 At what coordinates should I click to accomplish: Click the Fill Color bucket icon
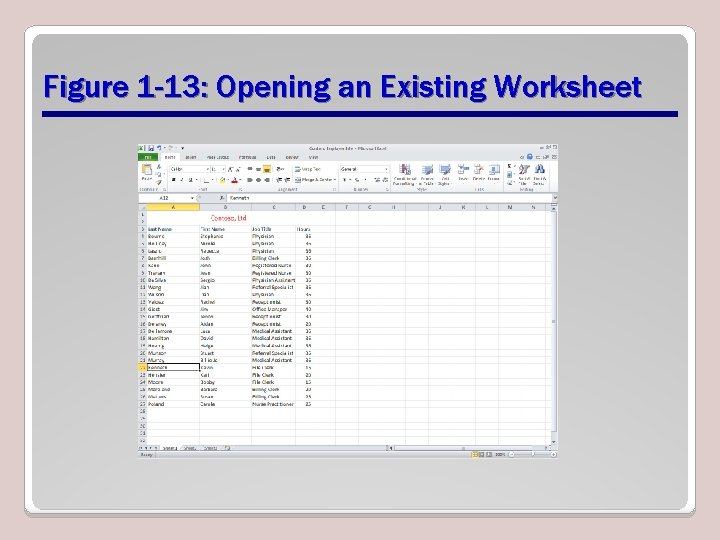[222, 180]
